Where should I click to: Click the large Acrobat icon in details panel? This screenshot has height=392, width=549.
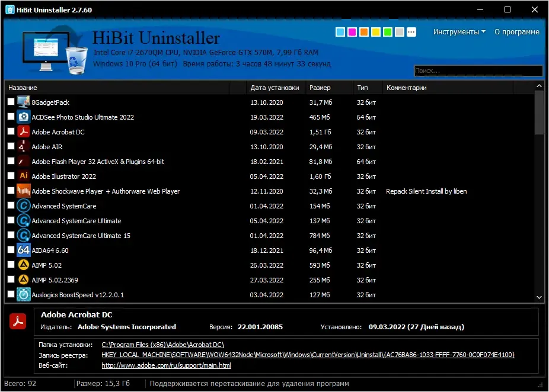pos(18,322)
